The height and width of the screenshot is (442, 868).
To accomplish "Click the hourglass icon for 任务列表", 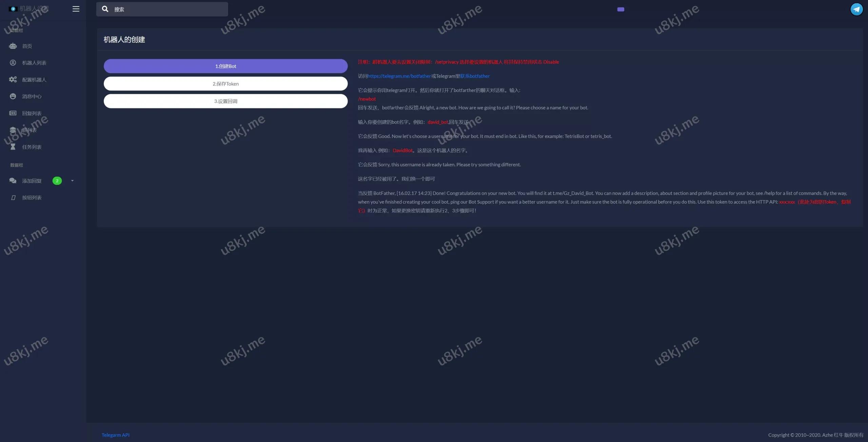I will point(13,147).
